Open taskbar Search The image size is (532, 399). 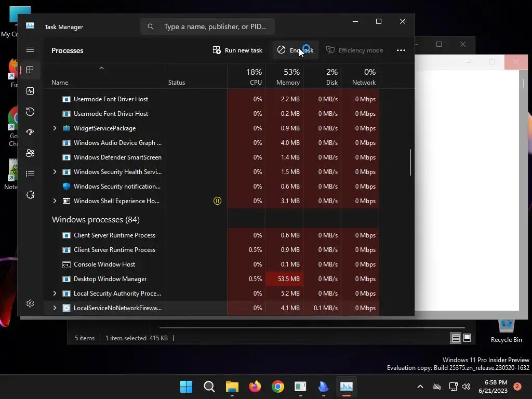click(209, 387)
